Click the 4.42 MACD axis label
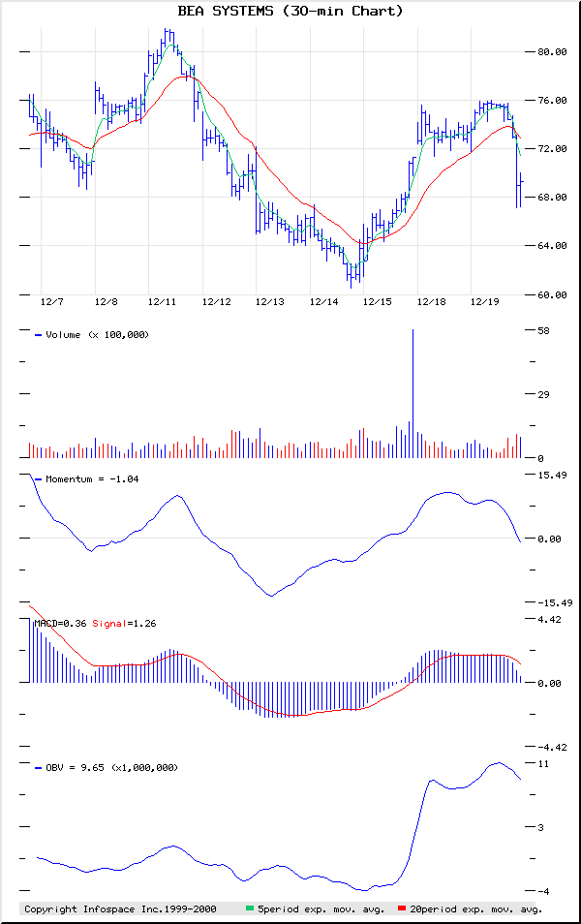This screenshot has height=924, width=581. click(x=549, y=619)
